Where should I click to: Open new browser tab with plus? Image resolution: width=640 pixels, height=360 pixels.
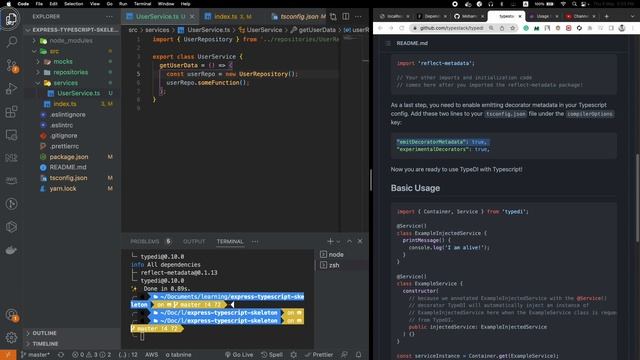607,16
